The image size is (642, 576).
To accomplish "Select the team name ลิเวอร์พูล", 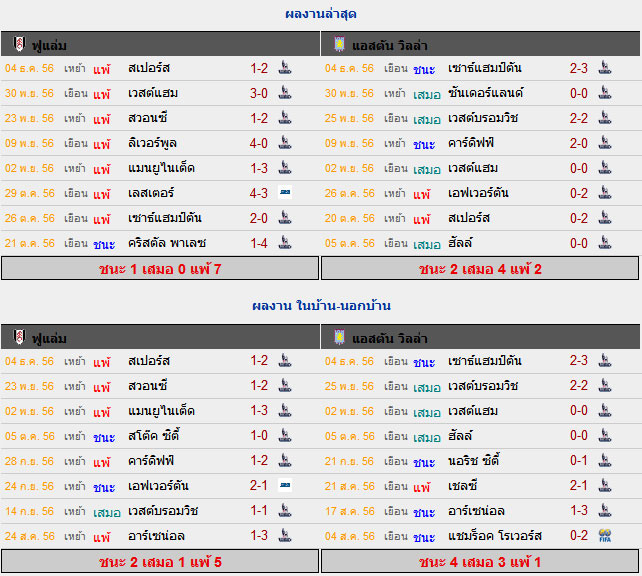I will tap(152, 143).
